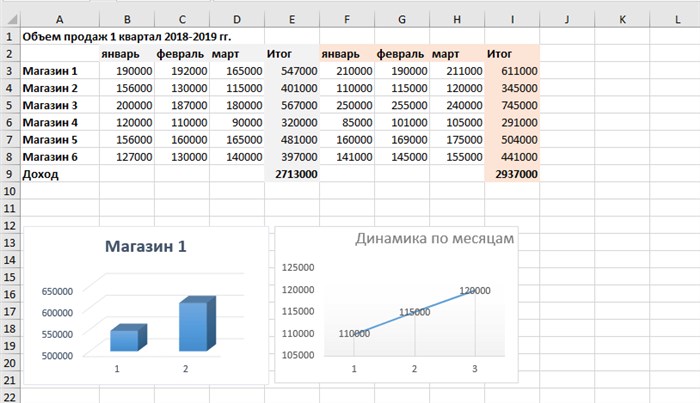The height and width of the screenshot is (403, 700).
Task: Click axis value 500000 in bar chart
Action: tap(57, 356)
